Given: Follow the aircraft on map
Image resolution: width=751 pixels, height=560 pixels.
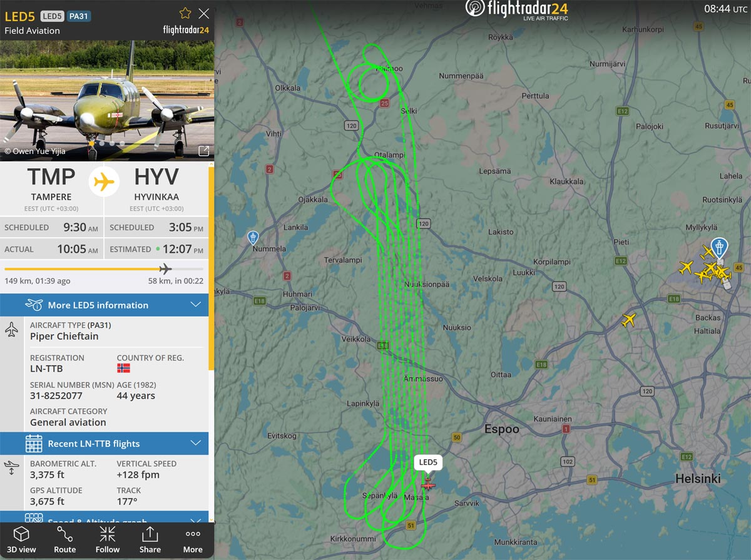Looking at the screenshot, I should pyautogui.click(x=108, y=539).
